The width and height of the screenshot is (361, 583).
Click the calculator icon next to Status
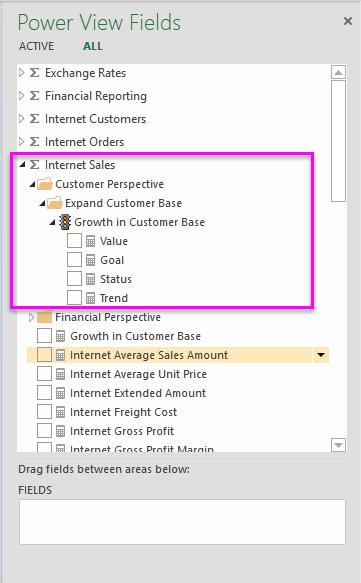pos(90,279)
